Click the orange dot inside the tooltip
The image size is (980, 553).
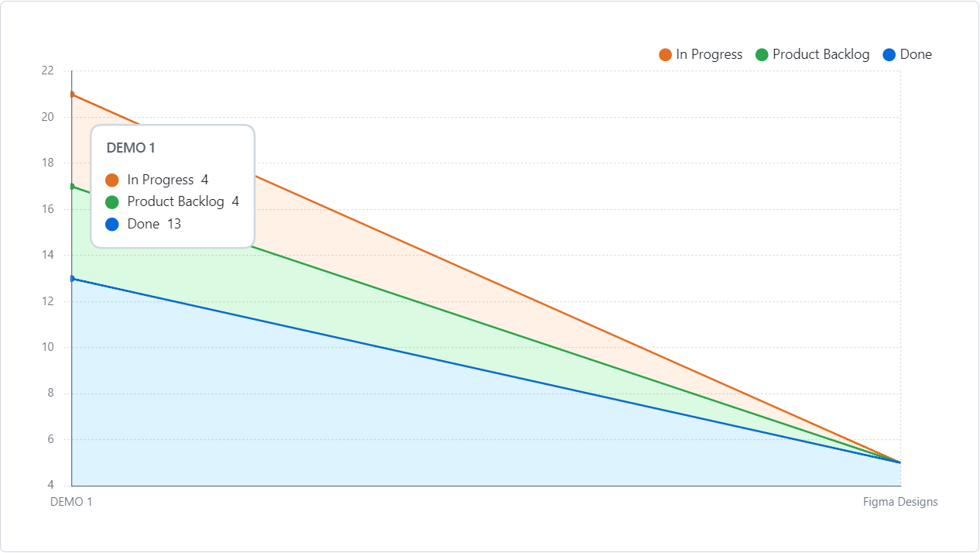tap(112, 180)
